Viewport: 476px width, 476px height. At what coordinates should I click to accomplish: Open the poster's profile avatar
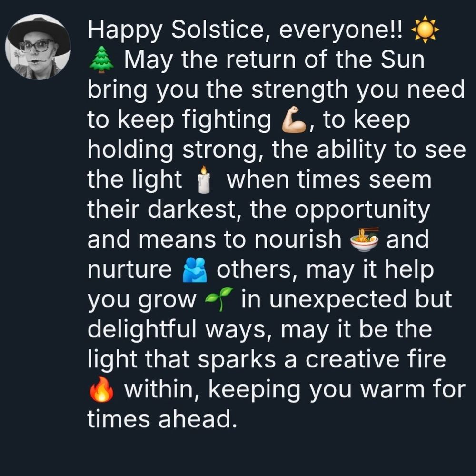pos(38,47)
